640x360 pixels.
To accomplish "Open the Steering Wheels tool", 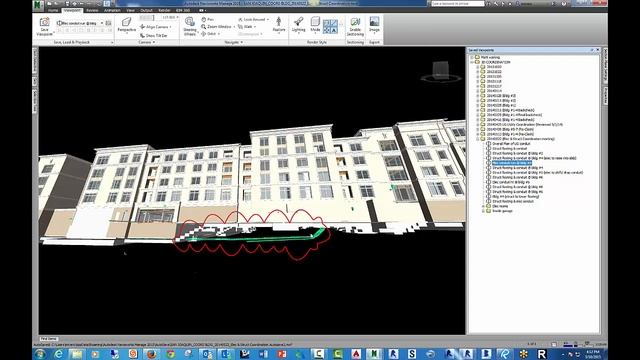I will [x=190, y=27].
